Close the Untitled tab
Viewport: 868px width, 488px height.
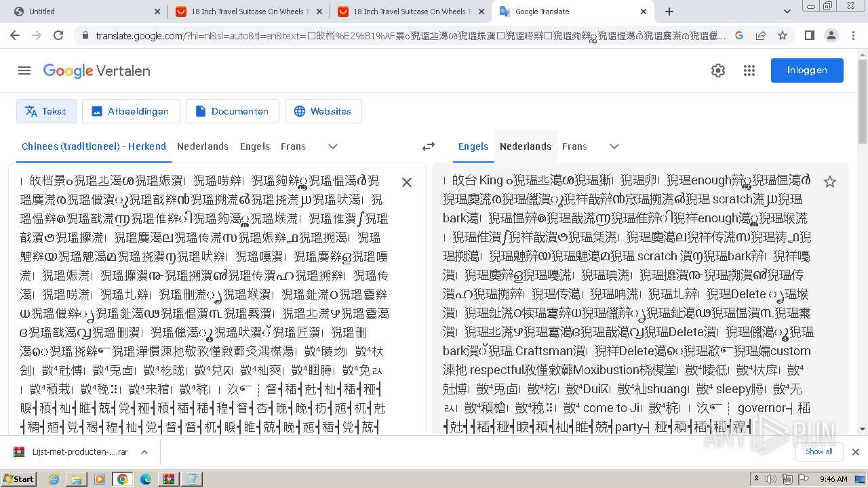click(157, 12)
